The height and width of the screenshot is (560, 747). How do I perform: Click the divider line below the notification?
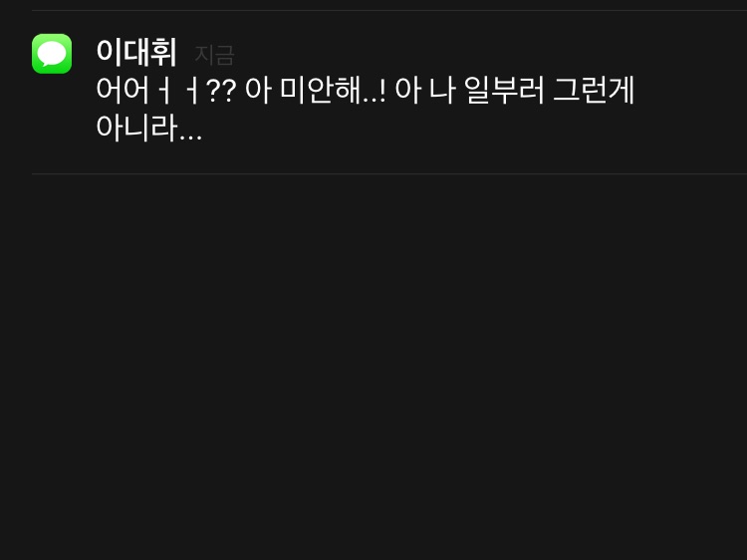pyautogui.click(x=389, y=174)
